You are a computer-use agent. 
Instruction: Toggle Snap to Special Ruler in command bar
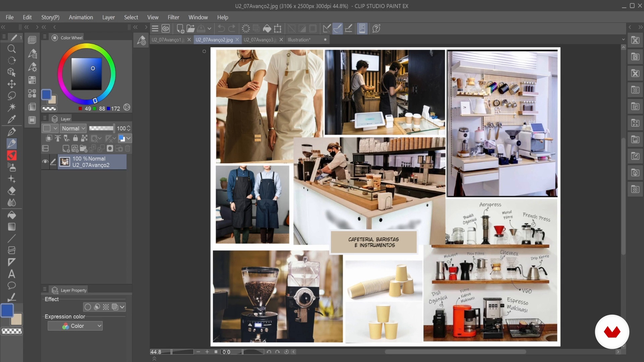(337, 29)
